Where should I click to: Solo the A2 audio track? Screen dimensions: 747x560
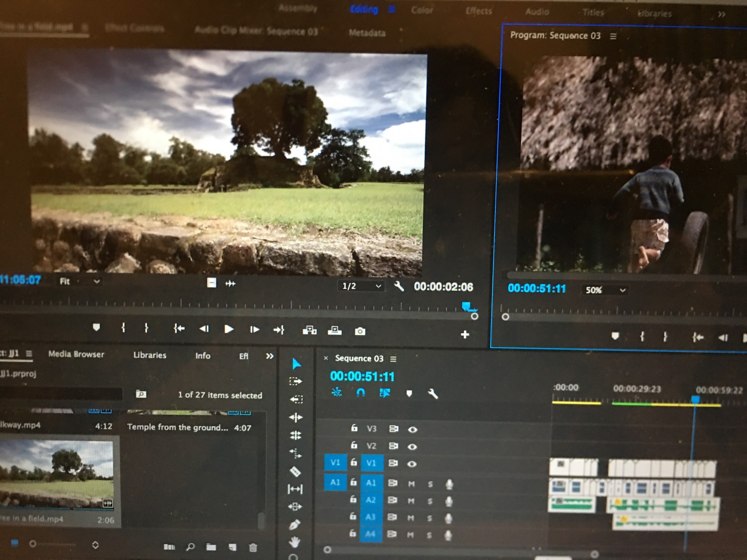click(430, 501)
